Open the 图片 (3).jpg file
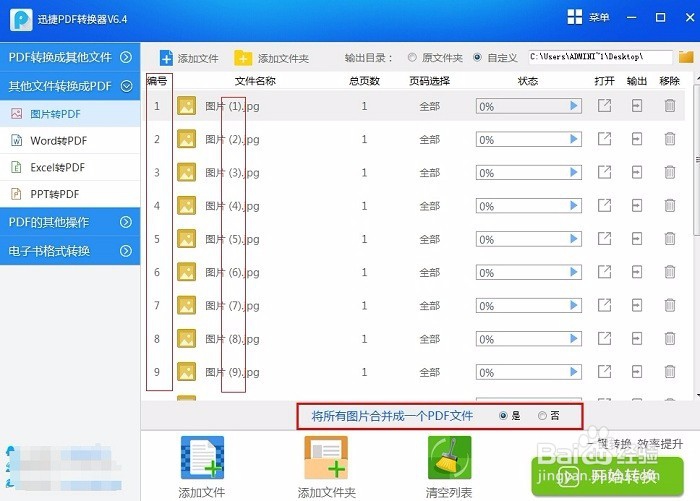This screenshot has width=700, height=501. pos(604,172)
